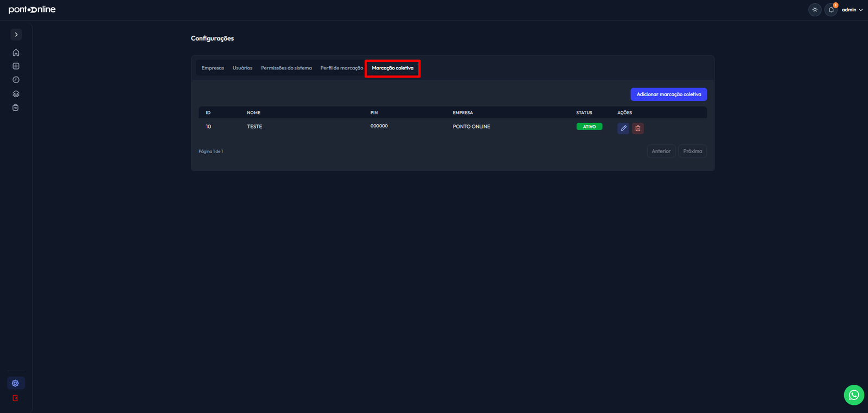Delete the TESTE row with trash icon
This screenshot has width=868, height=413.
point(638,128)
